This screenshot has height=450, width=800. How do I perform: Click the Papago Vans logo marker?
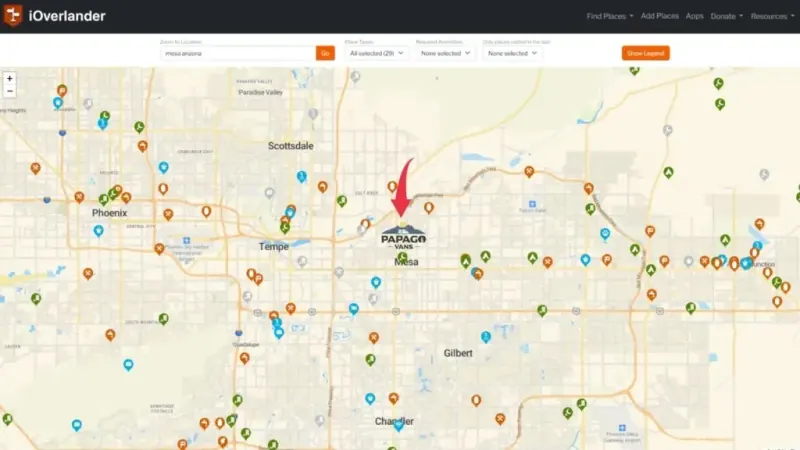coord(403,237)
